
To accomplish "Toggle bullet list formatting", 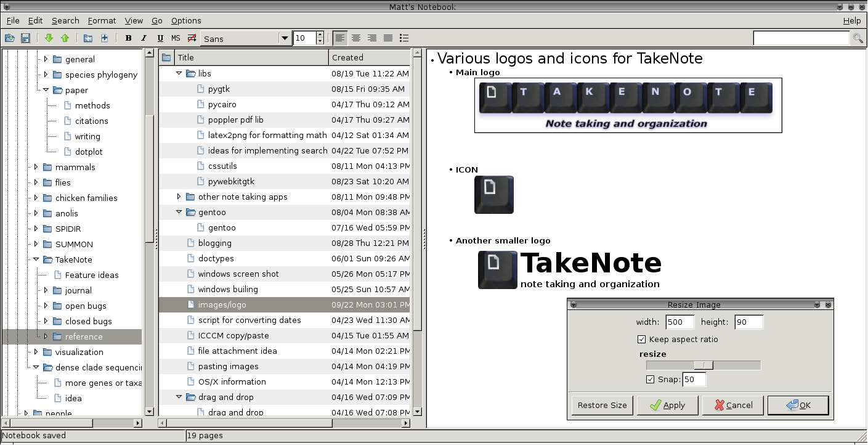I will 404,38.
